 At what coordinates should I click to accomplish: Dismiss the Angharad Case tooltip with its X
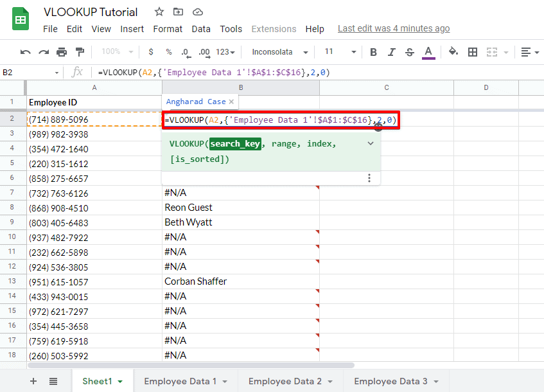point(232,102)
